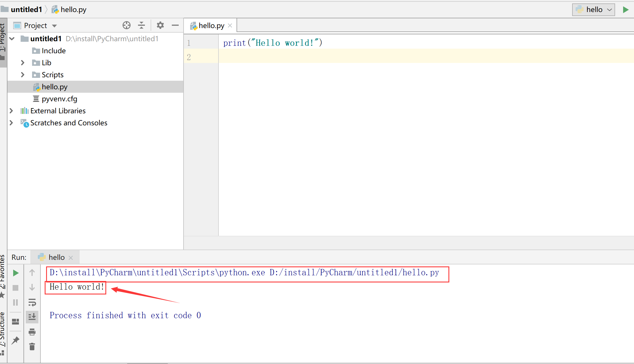Click line 1 print statement in editor
The width and height of the screenshot is (634, 364).
[x=273, y=43]
